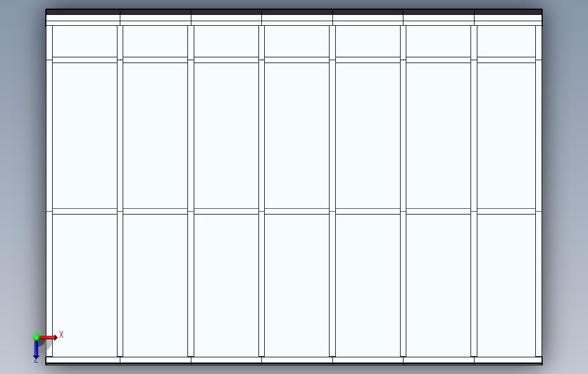Select the white header rail segment in fourth column
This screenshot has height=374, width=588.
(297, 18)
